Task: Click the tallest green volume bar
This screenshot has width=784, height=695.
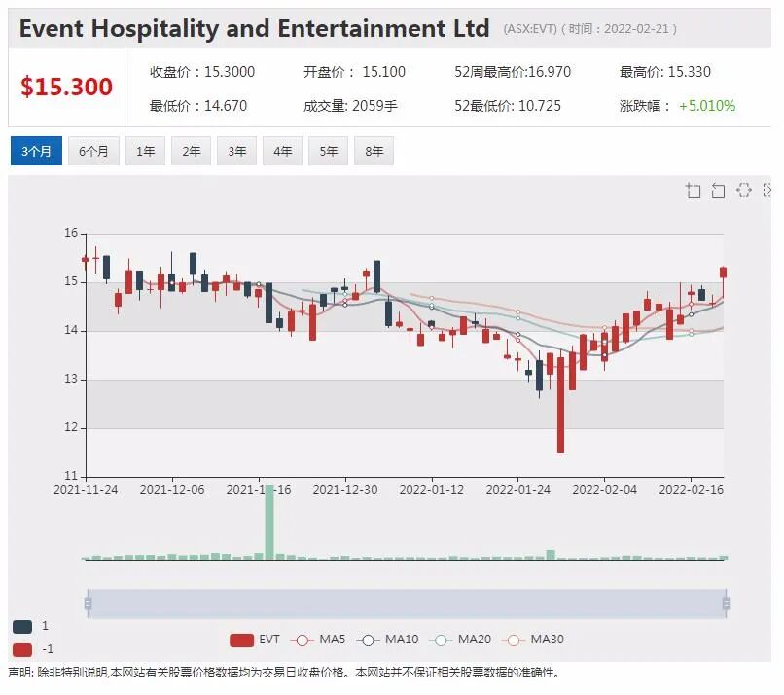Action: (269, 522)
